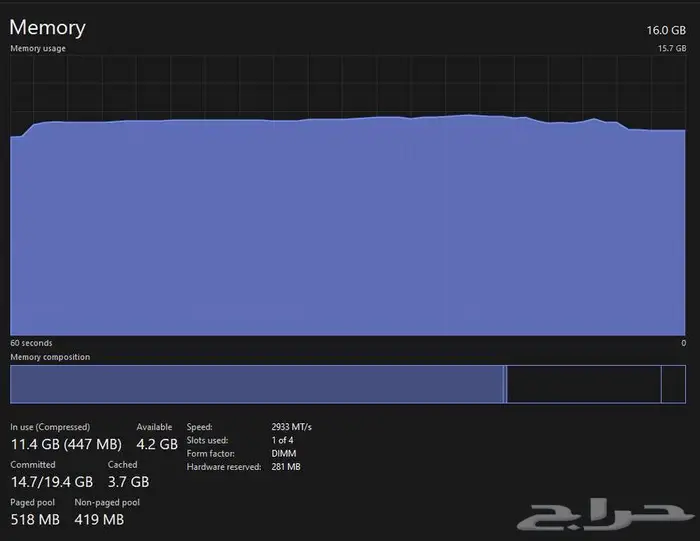Select the Committed 14.7/19.4 GB value

[x=52, y=482]
